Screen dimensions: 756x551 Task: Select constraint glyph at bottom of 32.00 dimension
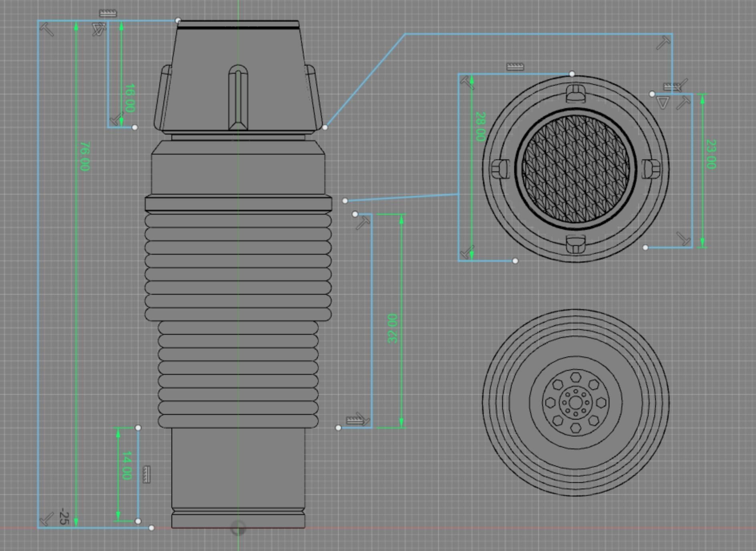[354, 420]
